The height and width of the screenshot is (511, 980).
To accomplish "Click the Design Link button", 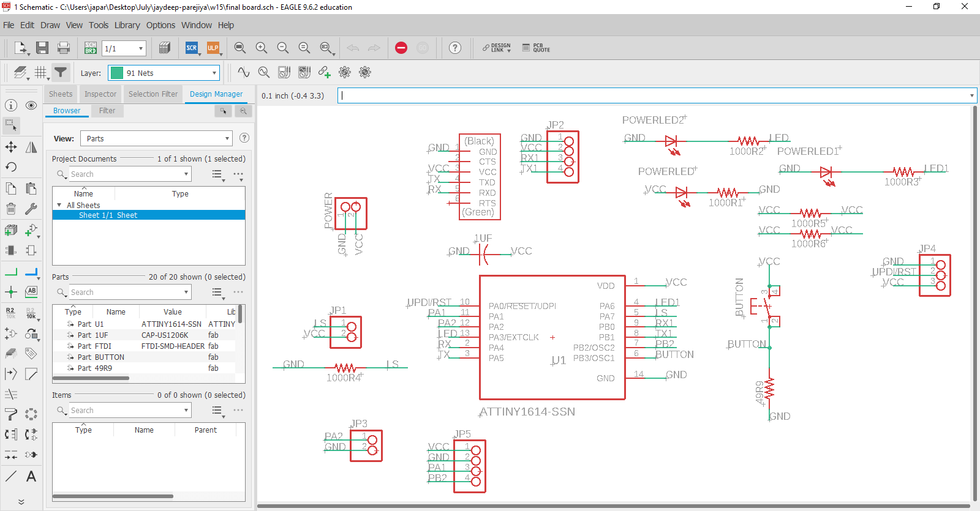I will tap(497, 48).
